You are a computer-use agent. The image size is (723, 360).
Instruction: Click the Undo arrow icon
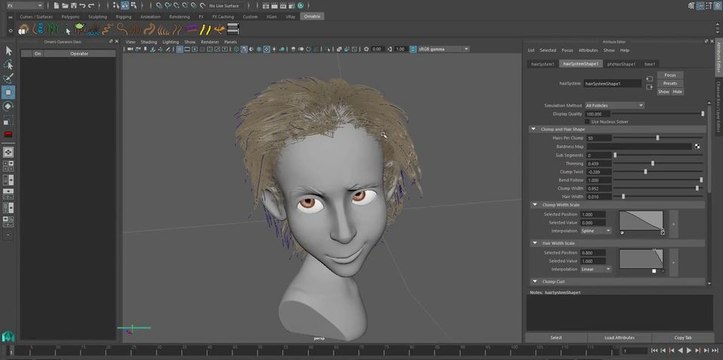pyautogui.click(x=83, y=6)
